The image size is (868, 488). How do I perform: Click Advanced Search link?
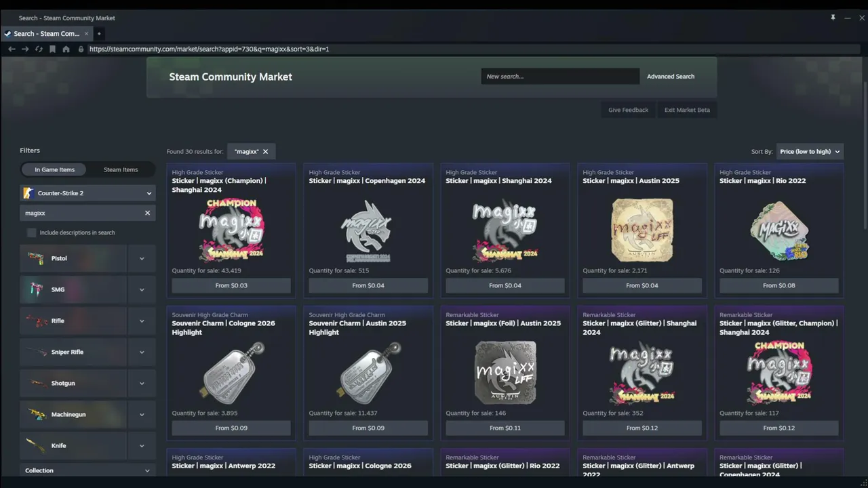[x=671, y=77]
